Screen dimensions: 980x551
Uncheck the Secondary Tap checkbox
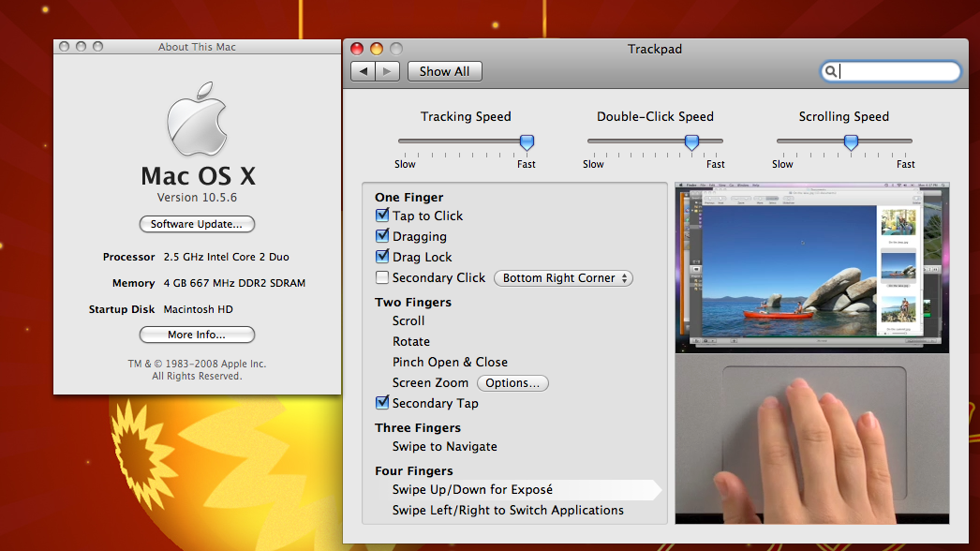[x=382, y=403]
